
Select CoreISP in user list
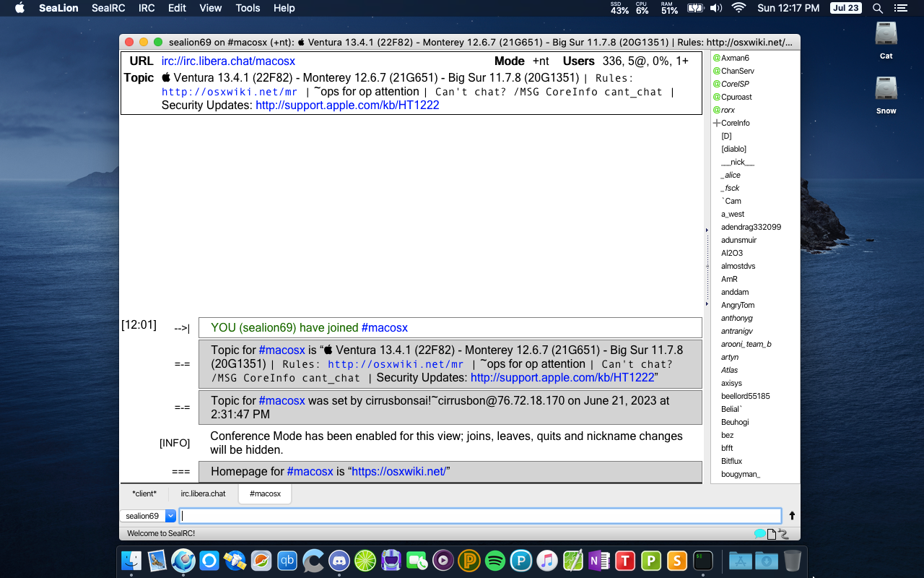coord(735,84)
